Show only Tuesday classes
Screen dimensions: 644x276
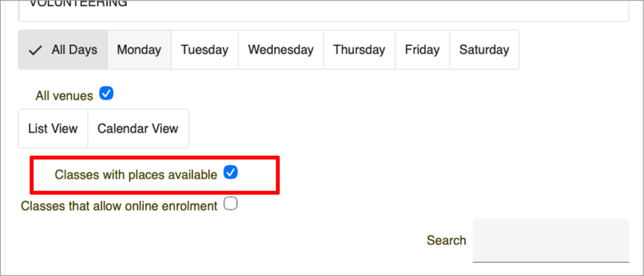point(204,50)
